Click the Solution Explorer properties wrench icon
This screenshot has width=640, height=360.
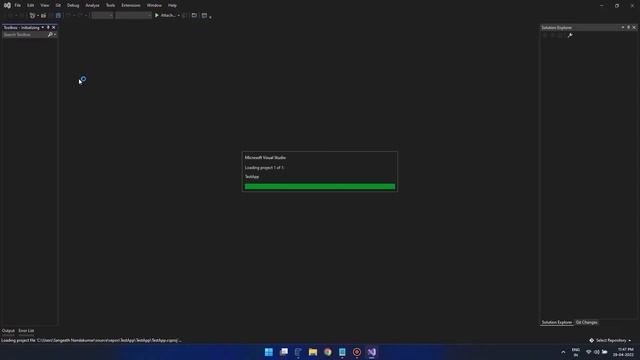click(570, 36)
